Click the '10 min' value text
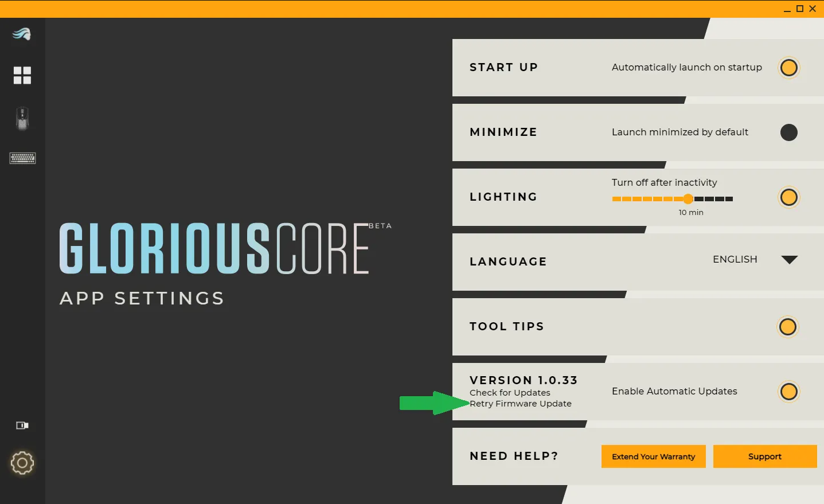 [x=691, y=212]
